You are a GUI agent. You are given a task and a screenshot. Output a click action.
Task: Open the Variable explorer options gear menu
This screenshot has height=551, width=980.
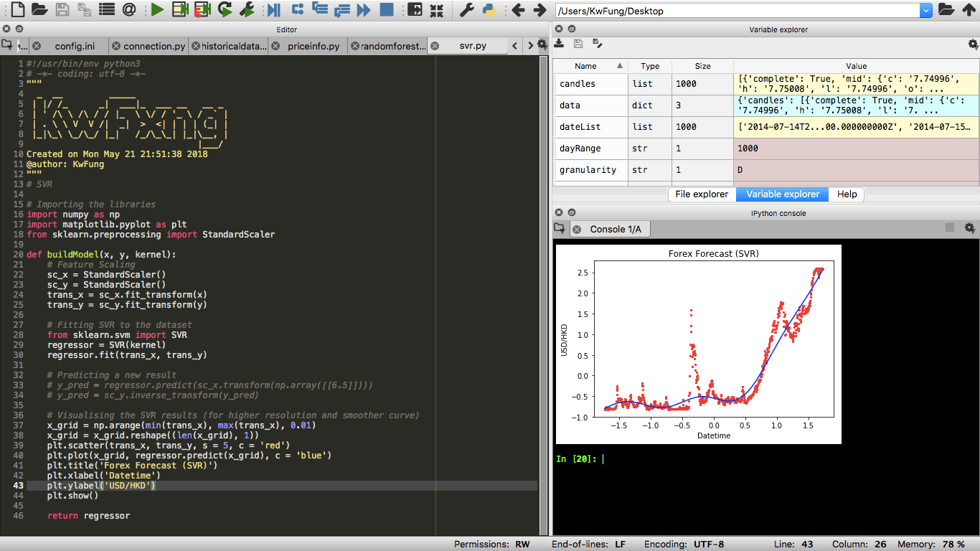pos(973,44)
